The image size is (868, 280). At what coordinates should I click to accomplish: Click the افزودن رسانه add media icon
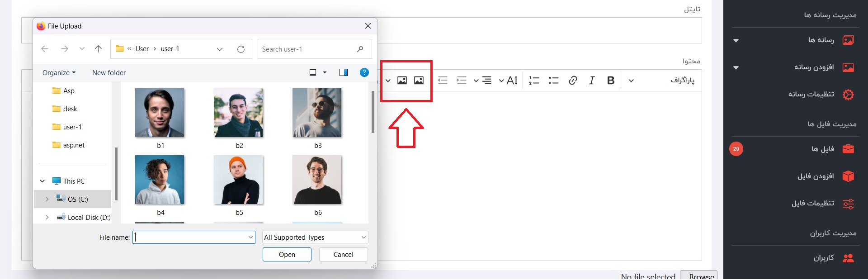coord(848,67)
